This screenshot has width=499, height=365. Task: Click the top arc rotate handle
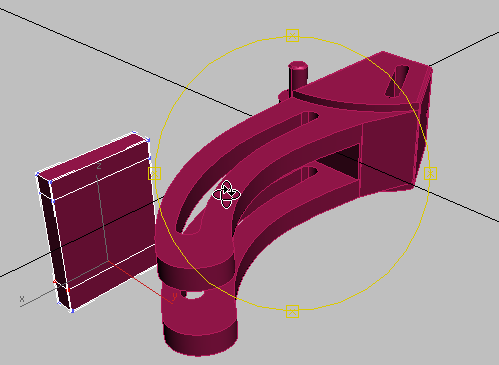[292, 35]
